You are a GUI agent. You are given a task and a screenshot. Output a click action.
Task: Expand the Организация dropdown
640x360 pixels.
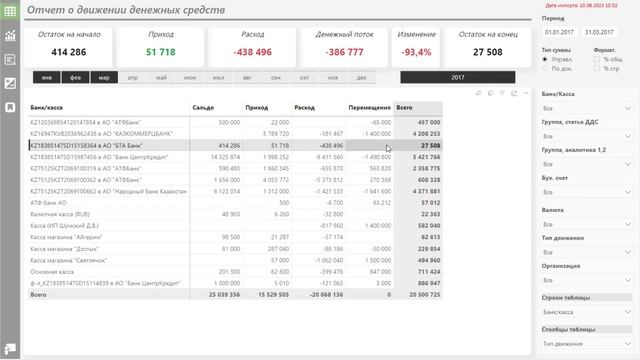click(x=587, y=280)
